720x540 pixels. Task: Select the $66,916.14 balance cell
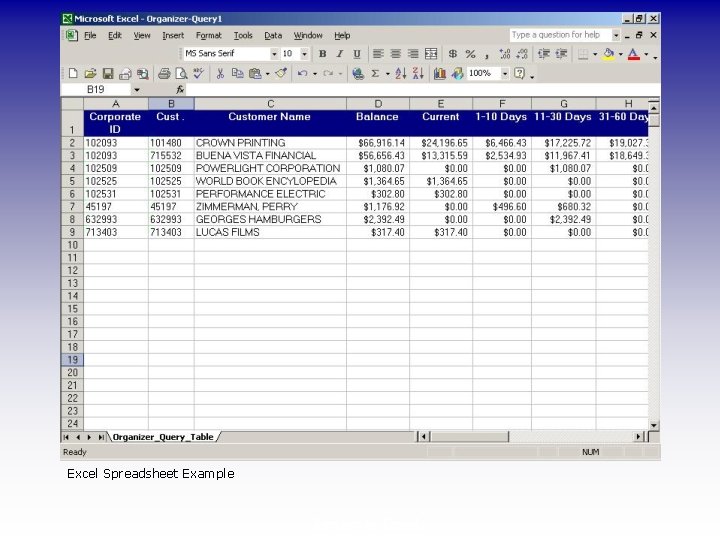tap(378, 143)
